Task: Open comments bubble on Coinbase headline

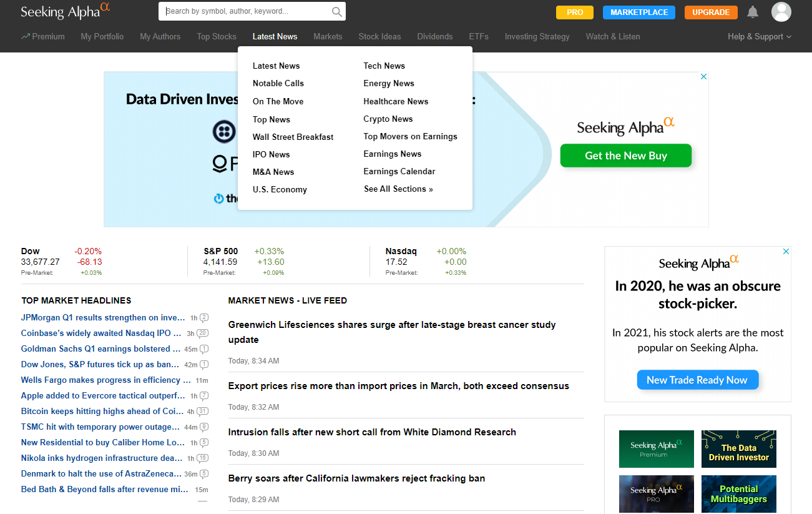Action: point(202,334)
